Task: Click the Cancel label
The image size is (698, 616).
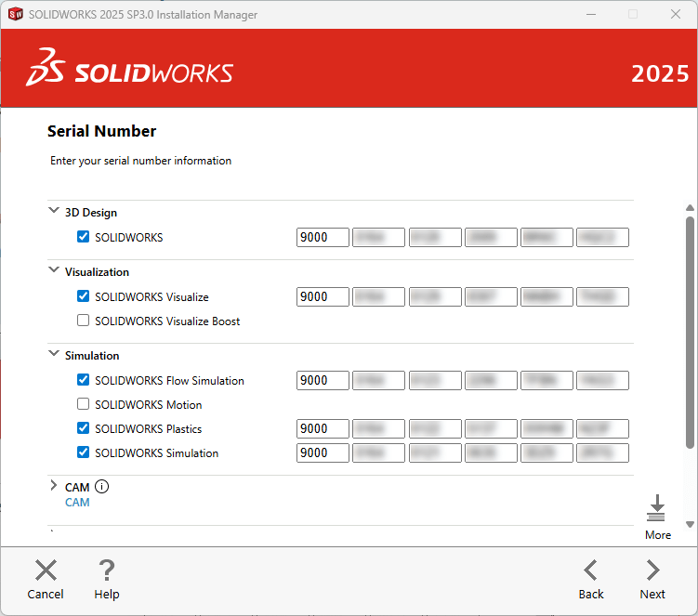Action: [46, 595]
